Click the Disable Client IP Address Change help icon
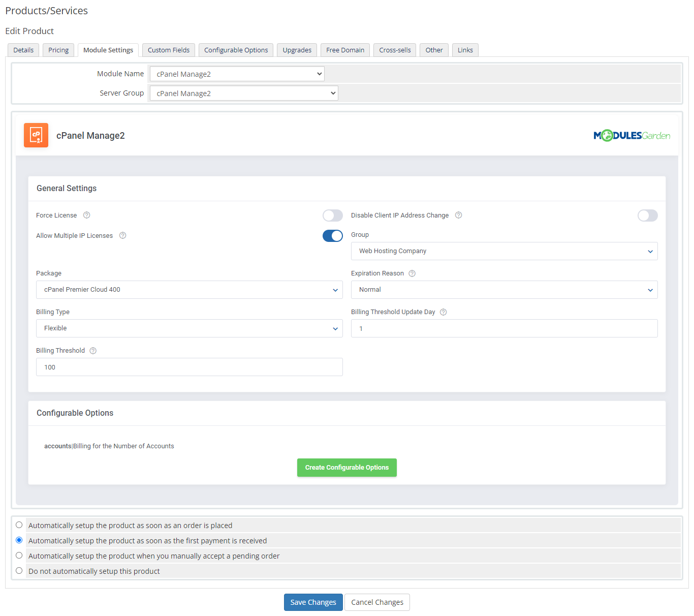This screenshot has width=694, height=616. point(458,215)
